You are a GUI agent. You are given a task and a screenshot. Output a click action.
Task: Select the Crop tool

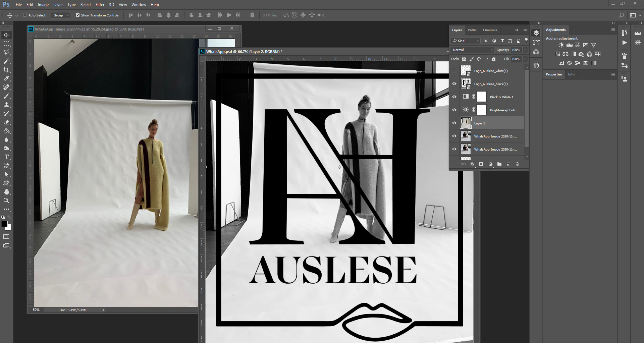pyautogui.click(x=6, y=70)
